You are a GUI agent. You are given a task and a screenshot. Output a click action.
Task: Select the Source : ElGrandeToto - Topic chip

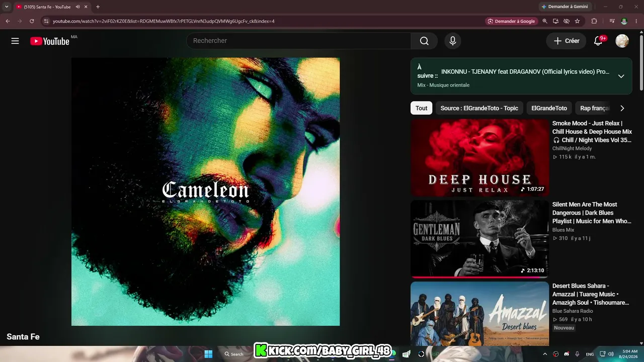click(479, 108)
